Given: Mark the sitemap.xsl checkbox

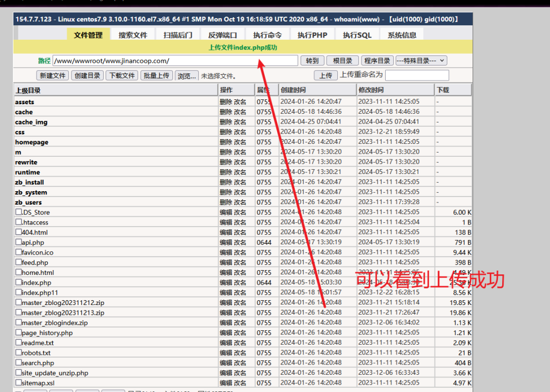Looking at the screenshot, I should pyautogui.click(x=19, y=382).
